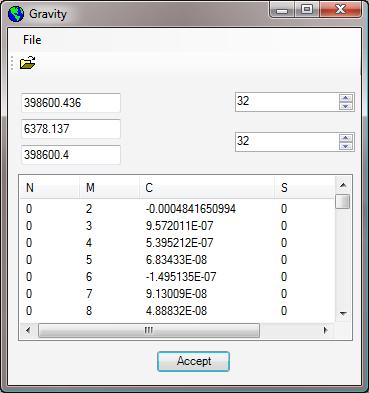Select the -0.0004841650994 coefficient

point(191,209)
